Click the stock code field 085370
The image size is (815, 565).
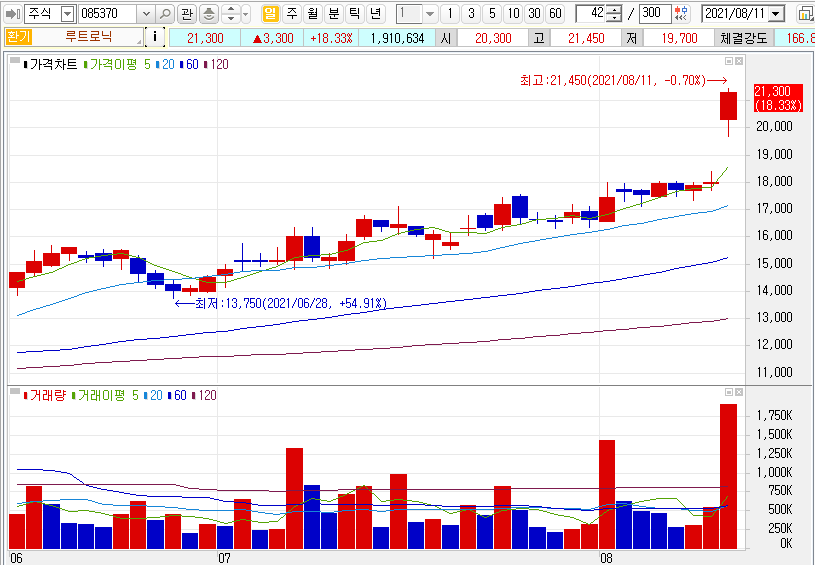108,14
